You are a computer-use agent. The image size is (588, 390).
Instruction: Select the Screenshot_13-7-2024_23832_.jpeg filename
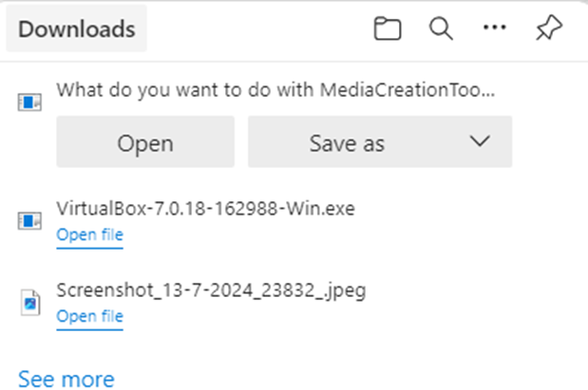[x=211, y=290]
